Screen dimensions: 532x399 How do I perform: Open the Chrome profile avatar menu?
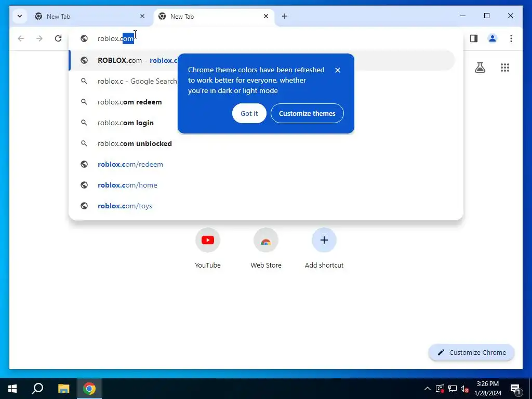(x=493, y=38)
